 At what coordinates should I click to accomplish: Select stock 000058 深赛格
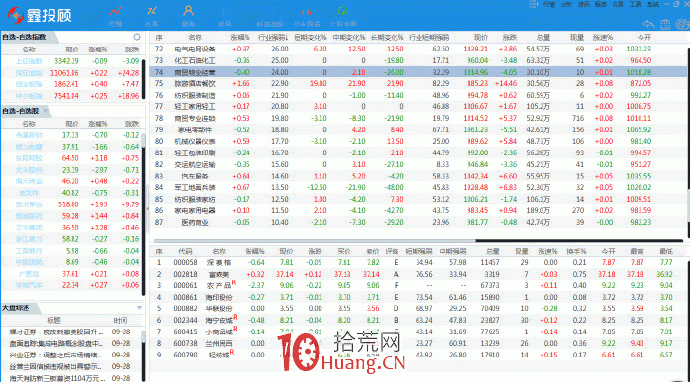tap(418, 262)
